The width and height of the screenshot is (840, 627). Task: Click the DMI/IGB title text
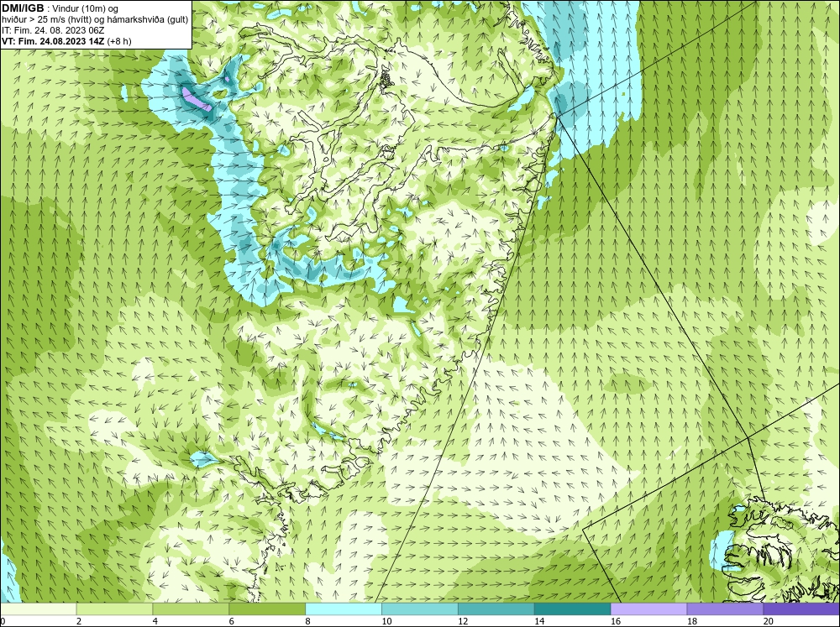point(23,8)
